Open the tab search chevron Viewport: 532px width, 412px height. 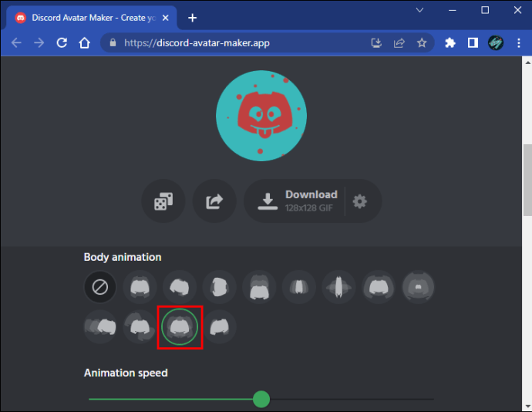419,10
